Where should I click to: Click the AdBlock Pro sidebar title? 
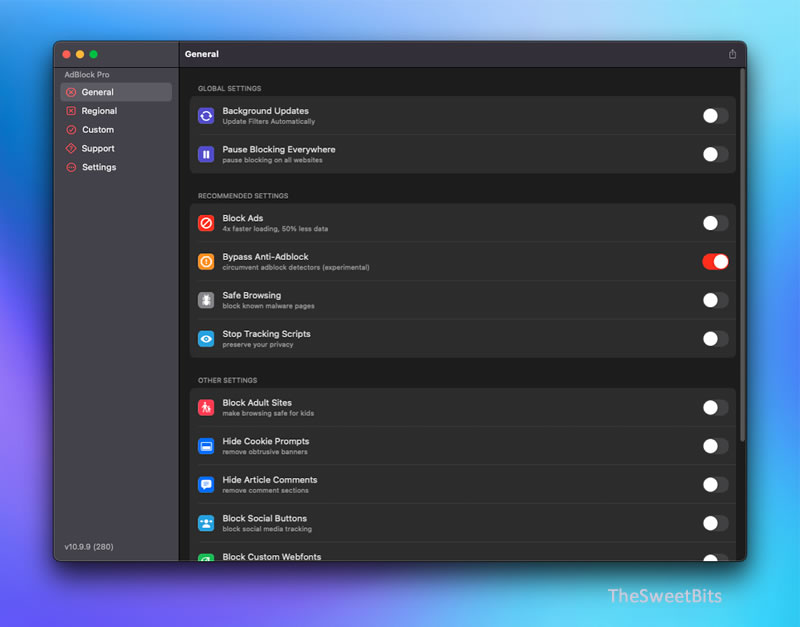coord(87,74)
